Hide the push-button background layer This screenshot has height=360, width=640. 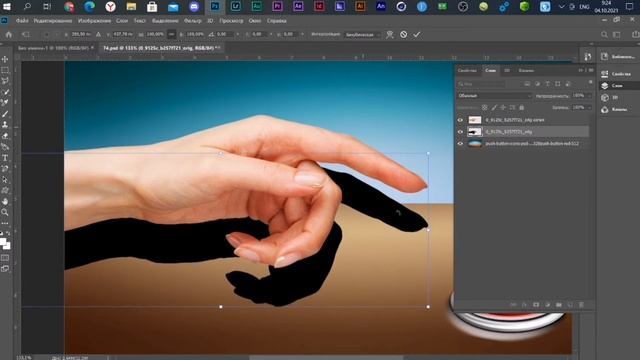click(x=460, y=144)
